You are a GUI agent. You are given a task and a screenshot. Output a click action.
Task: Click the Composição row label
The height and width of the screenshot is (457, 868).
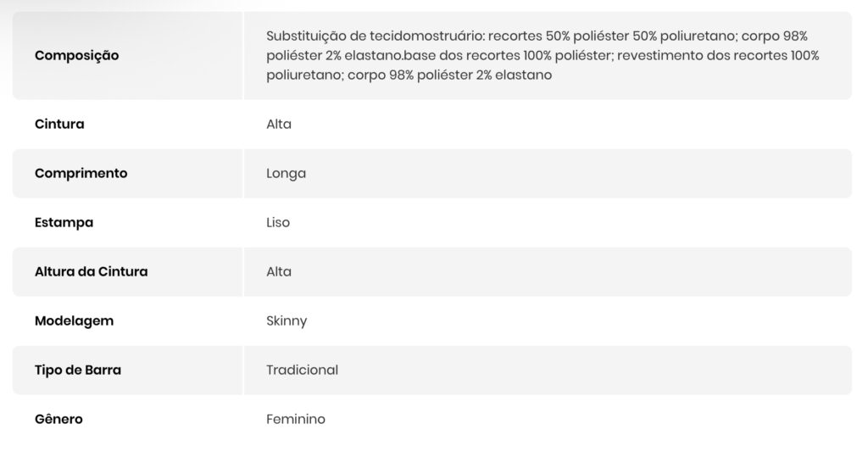pyautogui.click(x=76, y=55)
